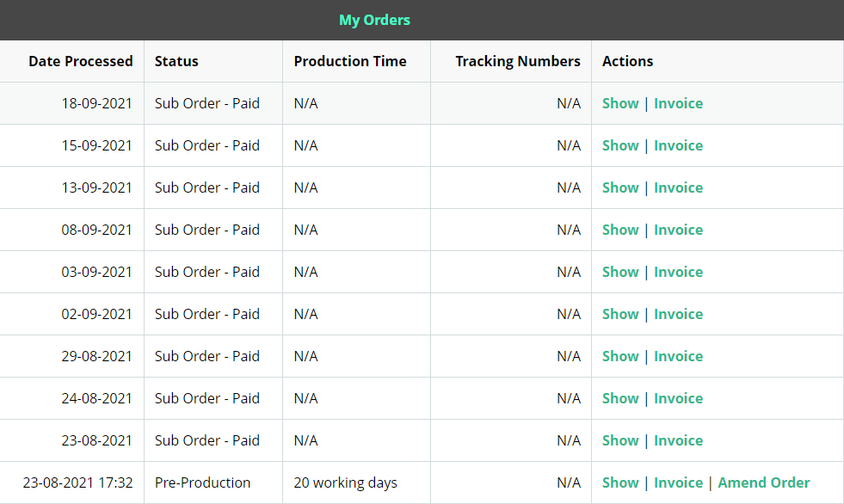
Task: Open invoice for 15-09-2021 order
Action: click(678, 145)
